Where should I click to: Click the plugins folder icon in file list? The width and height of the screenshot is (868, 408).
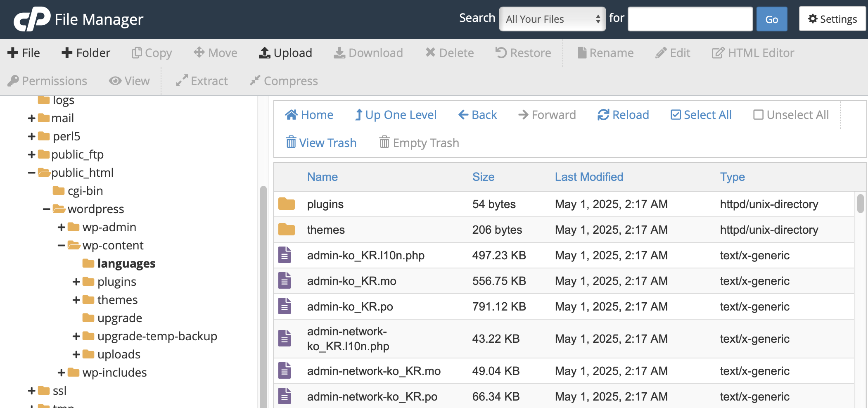coord(287,204)
